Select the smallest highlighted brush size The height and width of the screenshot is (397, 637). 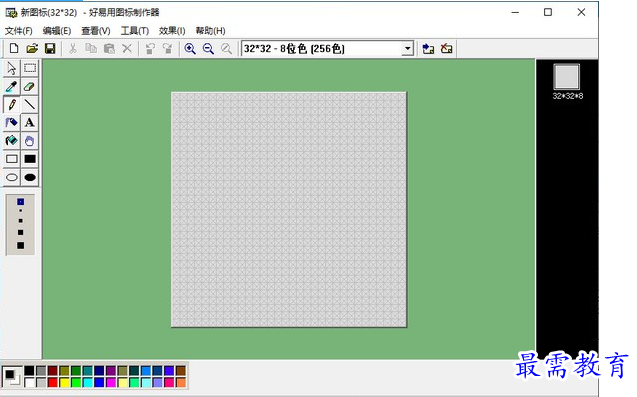click(21, 202)
